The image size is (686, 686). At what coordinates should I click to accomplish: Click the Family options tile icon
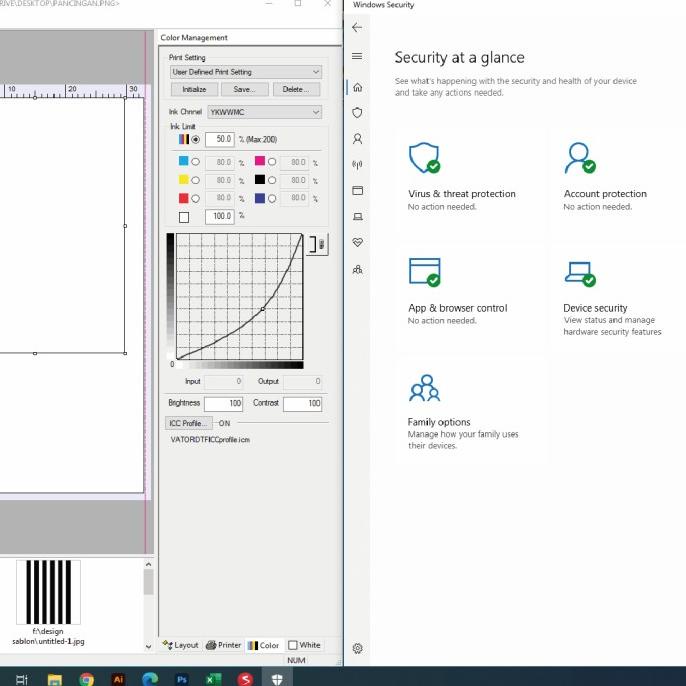point(424,388)
